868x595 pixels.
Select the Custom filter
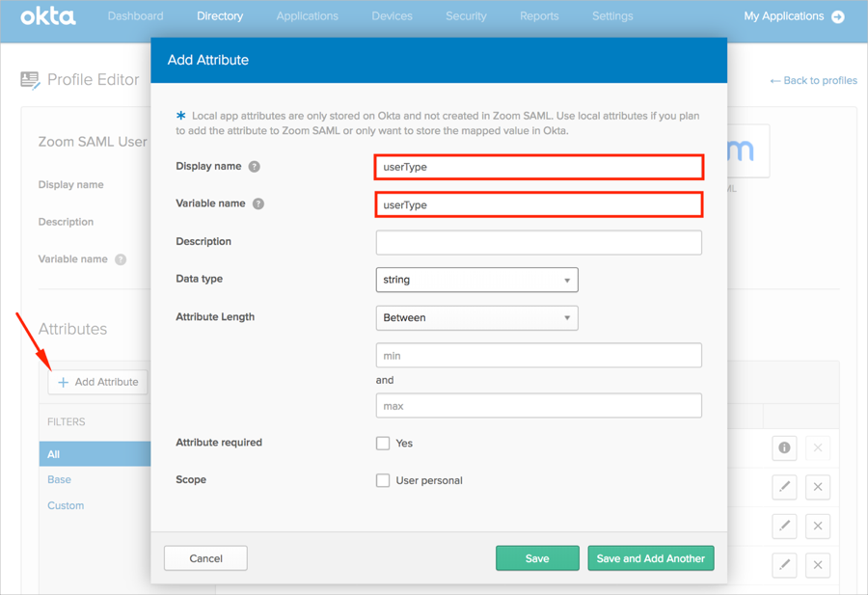tap(66, 505)
